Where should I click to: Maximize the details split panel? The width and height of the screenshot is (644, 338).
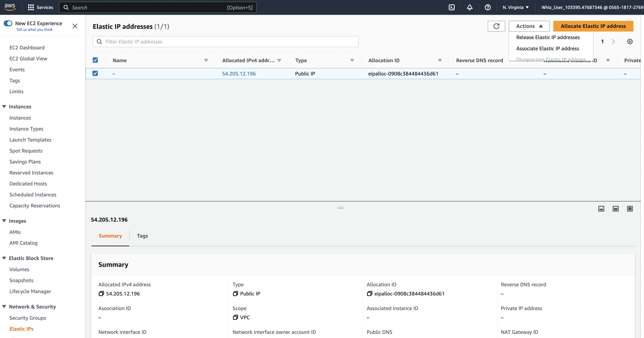pos(630,209)
